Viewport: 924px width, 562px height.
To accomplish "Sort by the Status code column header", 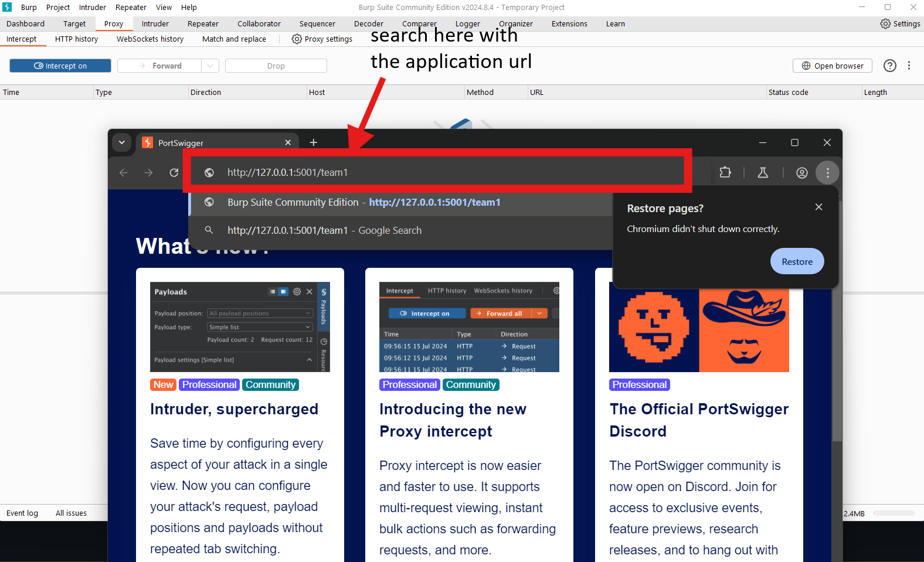I will tap(813, 92).
